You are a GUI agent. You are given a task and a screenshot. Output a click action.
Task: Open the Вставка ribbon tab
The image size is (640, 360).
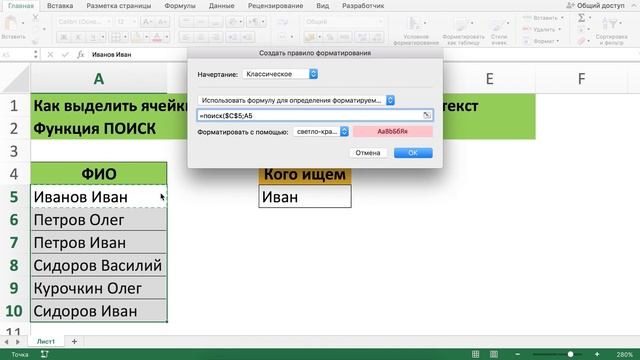tap(60, 6)
